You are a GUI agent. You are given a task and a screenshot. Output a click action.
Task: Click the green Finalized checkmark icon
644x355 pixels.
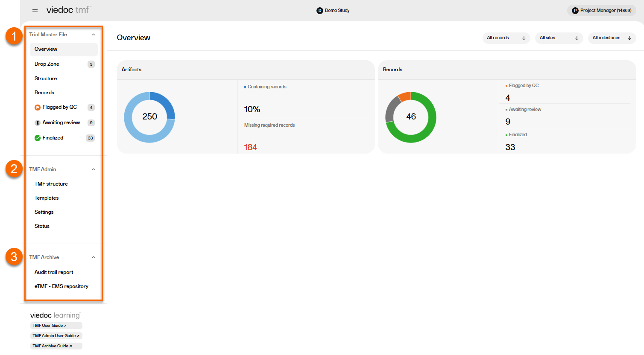pyautogui.click(x=38, y=138)
